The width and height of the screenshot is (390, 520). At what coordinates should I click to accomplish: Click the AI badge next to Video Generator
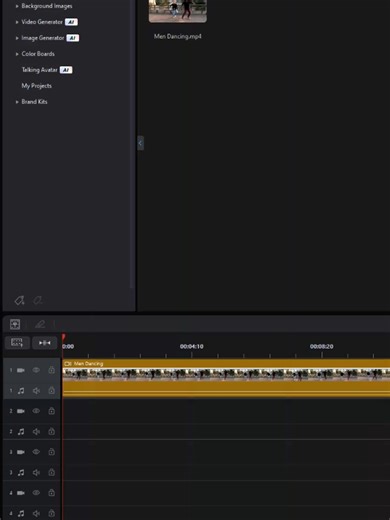pyautogui.click(x=71, y=22)
